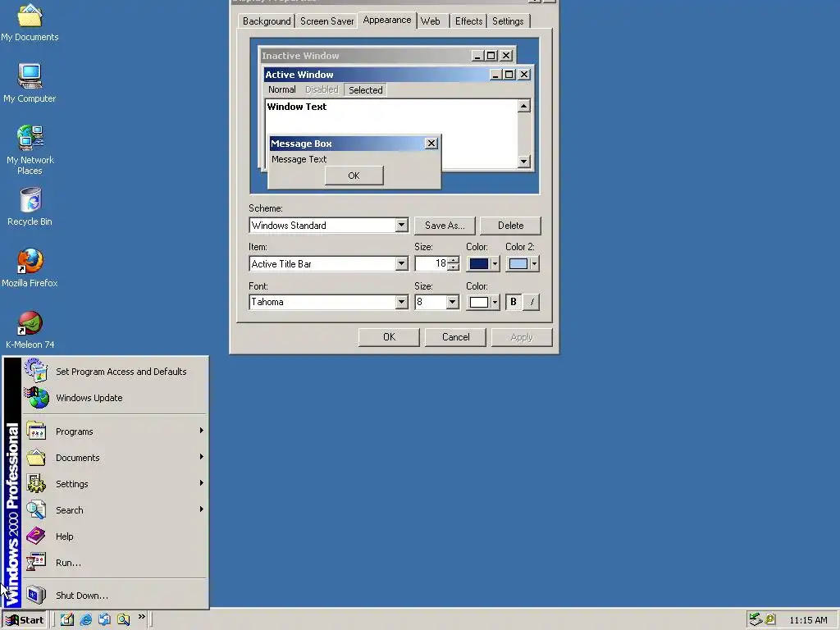Open the Item dropdown list

pos(401,263)
